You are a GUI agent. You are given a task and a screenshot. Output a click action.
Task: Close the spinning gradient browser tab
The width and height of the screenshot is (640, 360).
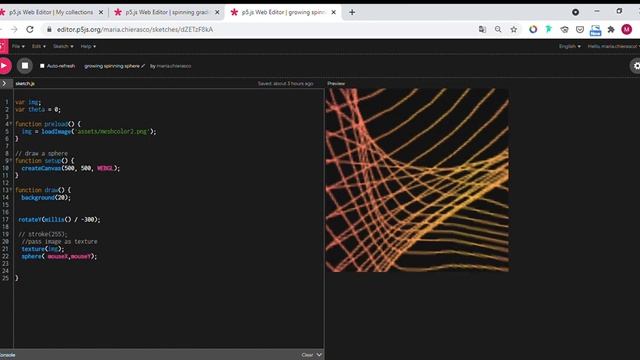tap(217, 12)
